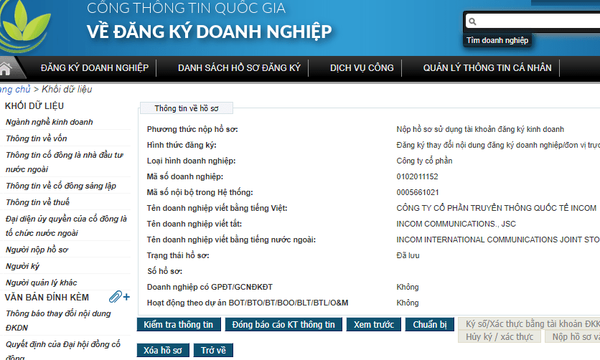
Task: Open Ngành nghề kinh doanh data block
Action: pos(49,122)
